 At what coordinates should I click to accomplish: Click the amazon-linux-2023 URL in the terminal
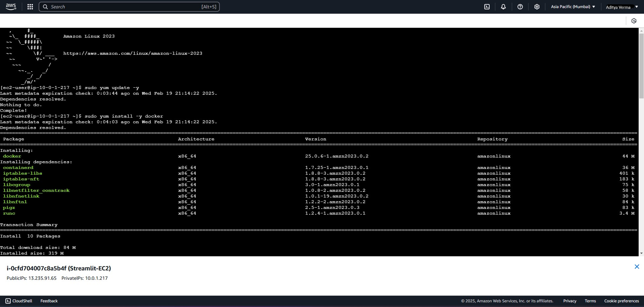click(x=133, y=53)
